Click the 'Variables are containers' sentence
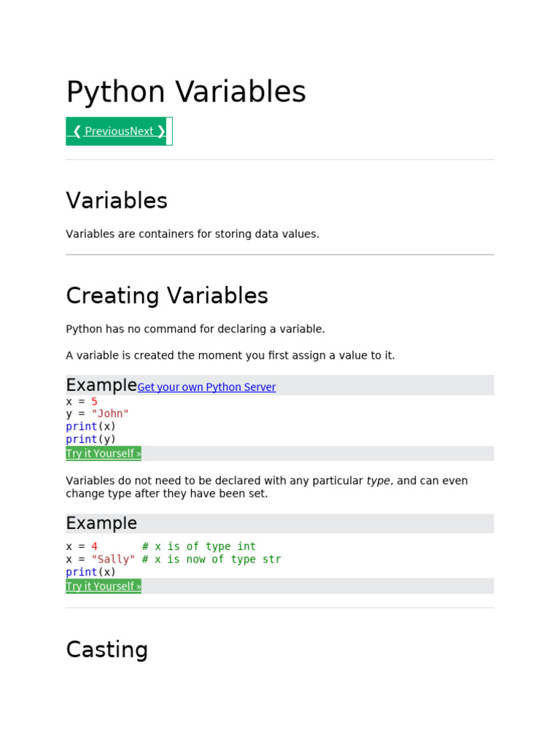This screenshot has width=560, height=747. [192, 234]
